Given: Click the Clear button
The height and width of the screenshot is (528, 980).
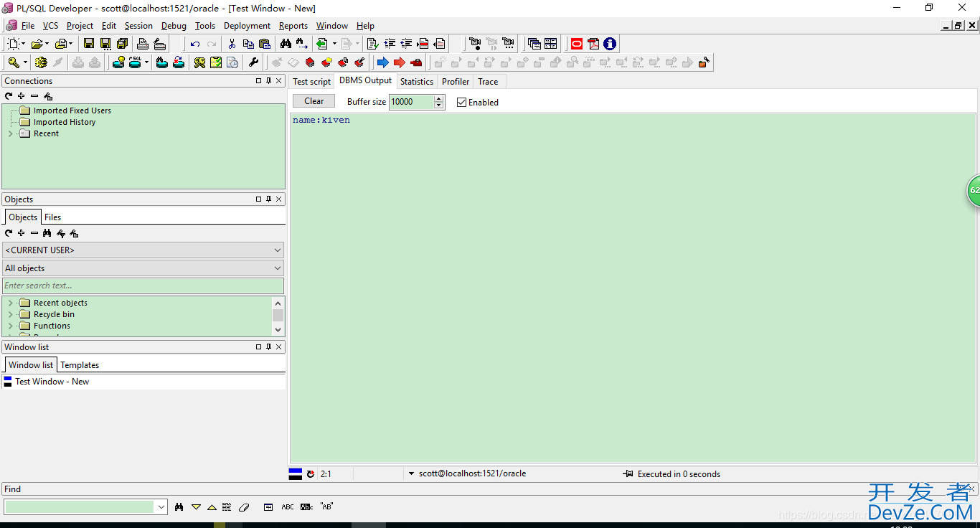Looking at the screenshot, I should [x=314, y=101].
